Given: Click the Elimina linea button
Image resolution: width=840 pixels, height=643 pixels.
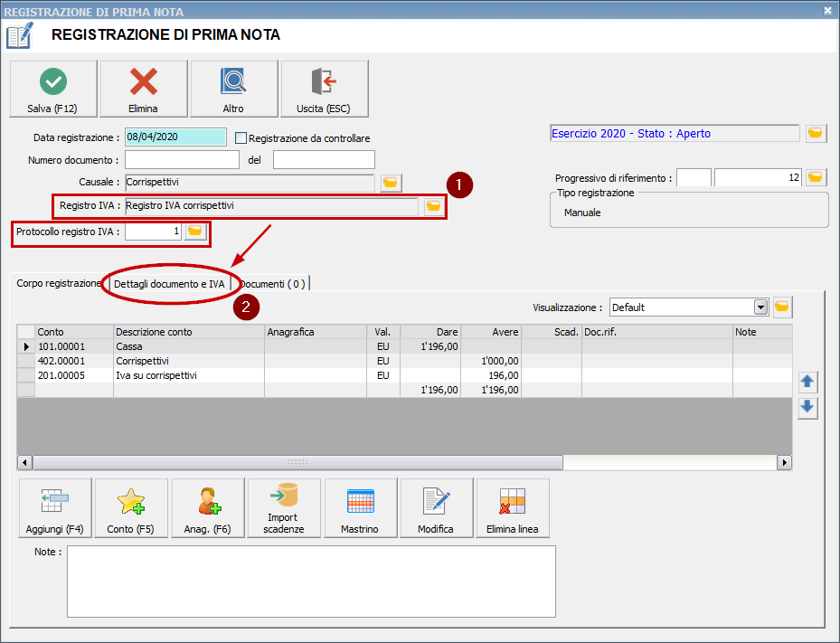Looking at the screenshot, I should click(513, 508).
